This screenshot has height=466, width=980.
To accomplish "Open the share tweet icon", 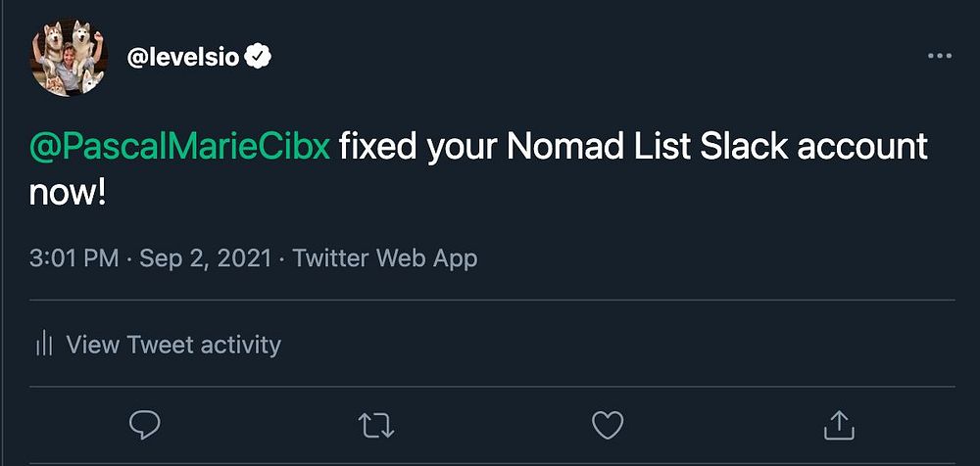I will point(839,424).
